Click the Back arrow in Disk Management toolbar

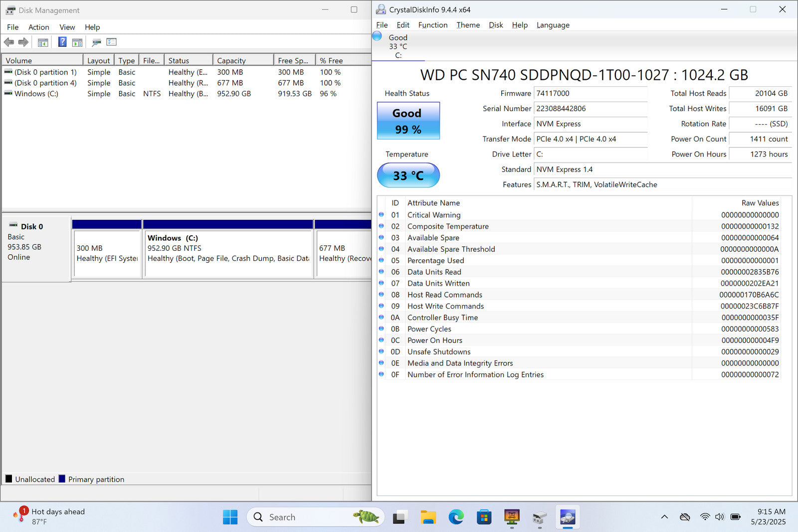9,42
